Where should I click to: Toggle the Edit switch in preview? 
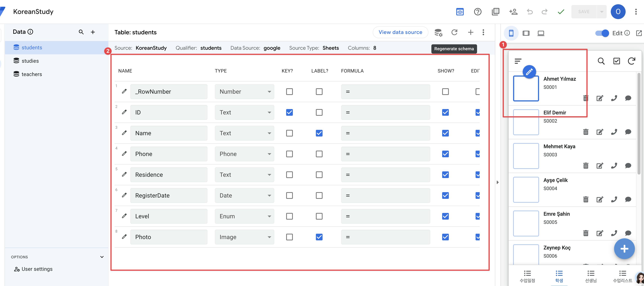[602, 33]
